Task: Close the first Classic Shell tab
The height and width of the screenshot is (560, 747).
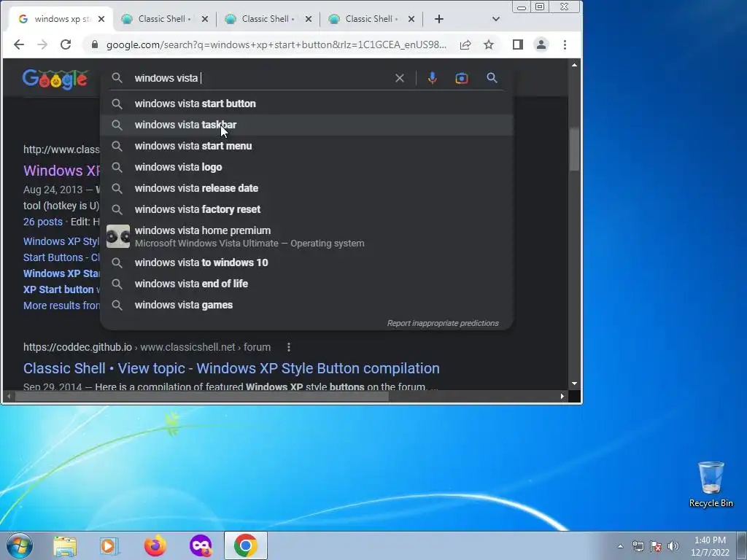Action: pos(205,19)
